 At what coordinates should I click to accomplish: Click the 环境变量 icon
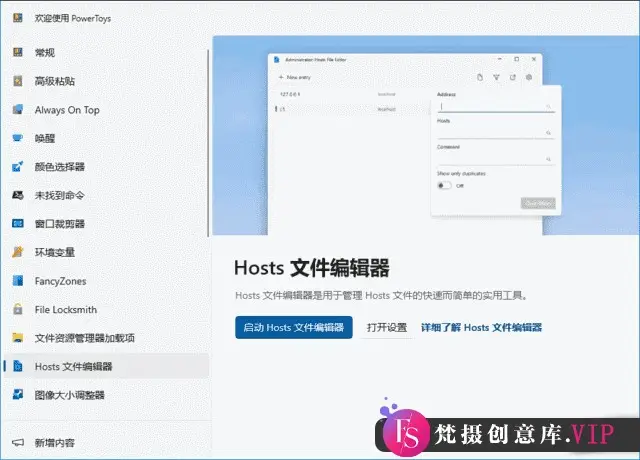click(x=18, y=252)
